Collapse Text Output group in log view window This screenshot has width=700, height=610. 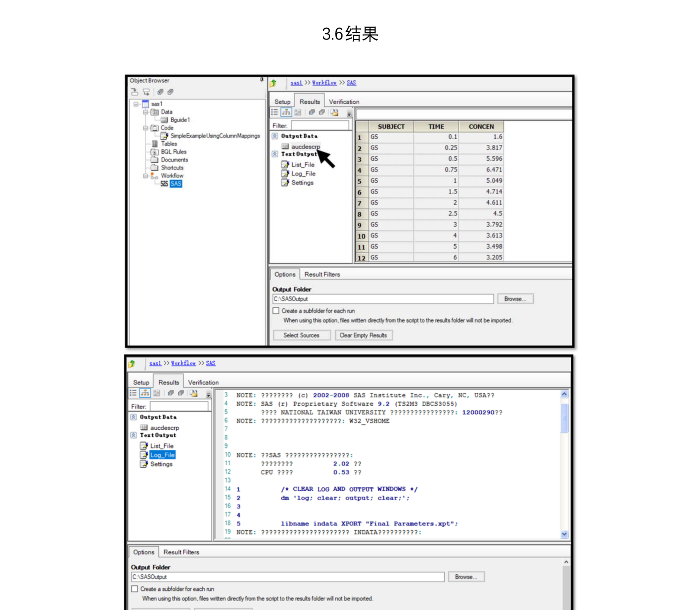[134, 435]
